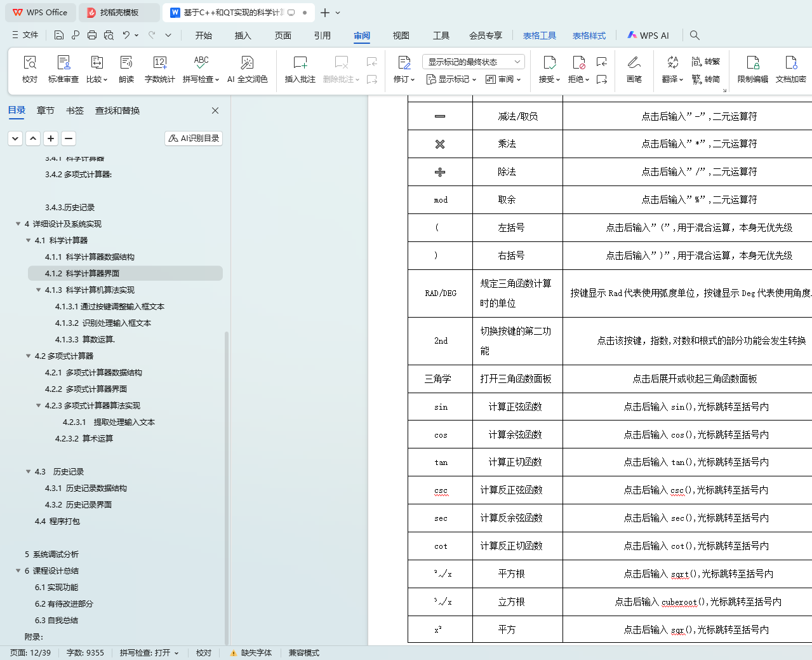The image size is (812, 660).
Task: Click 页面: 12/39 page indicator
Action: [x=30, y=652]
